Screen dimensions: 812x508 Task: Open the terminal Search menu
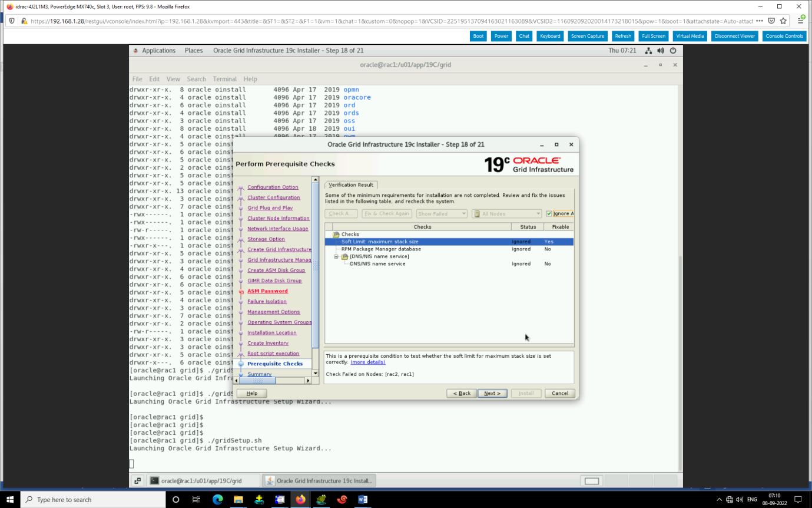tap(197, 79)
